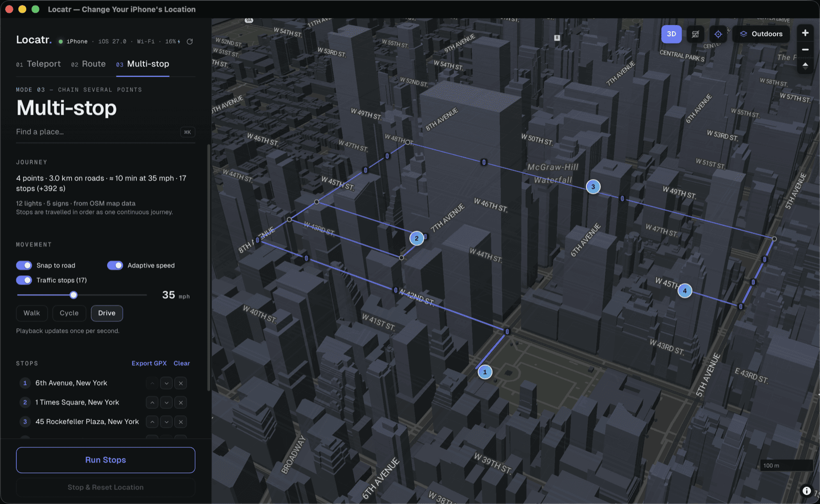Toggle the Adaptive speed switch

coord(115,265)
